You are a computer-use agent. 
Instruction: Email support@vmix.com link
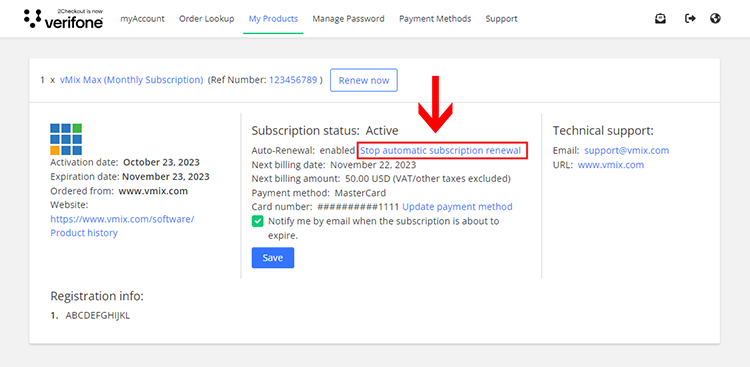[627, 150]
